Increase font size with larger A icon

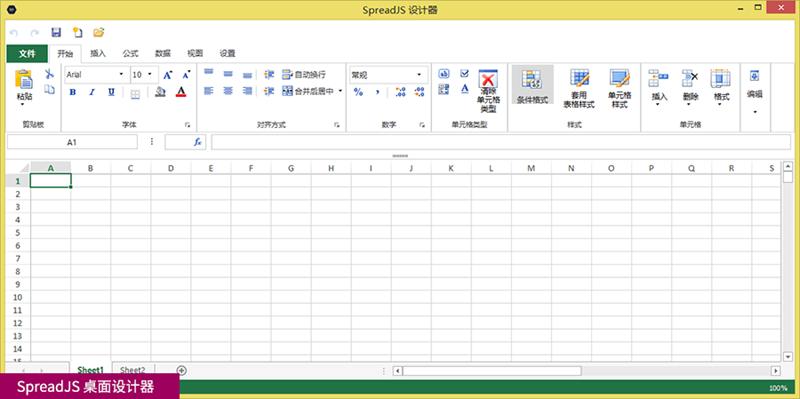[168, 74]
